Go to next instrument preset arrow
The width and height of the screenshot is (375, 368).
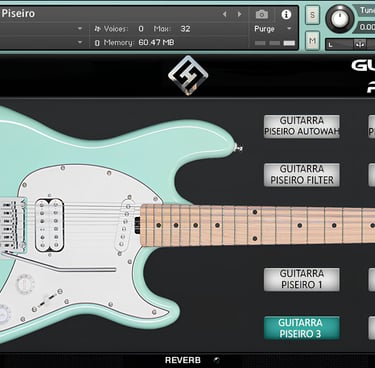point(239,14)
